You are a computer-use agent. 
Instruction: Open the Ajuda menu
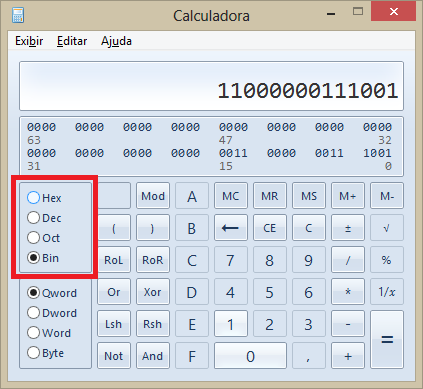pyautogui.click(x=116, y=41)
